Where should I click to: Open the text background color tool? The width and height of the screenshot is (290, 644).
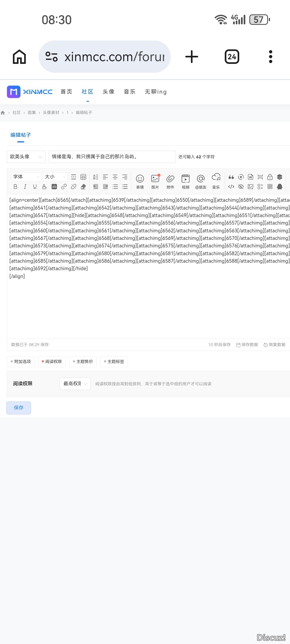point(54,186)
